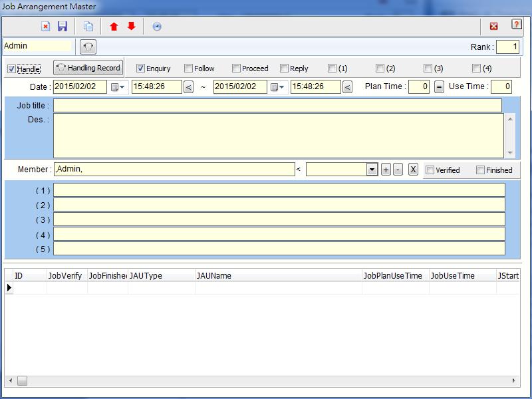
Task: Click the JAUName column header
Action: click(279, 275)
